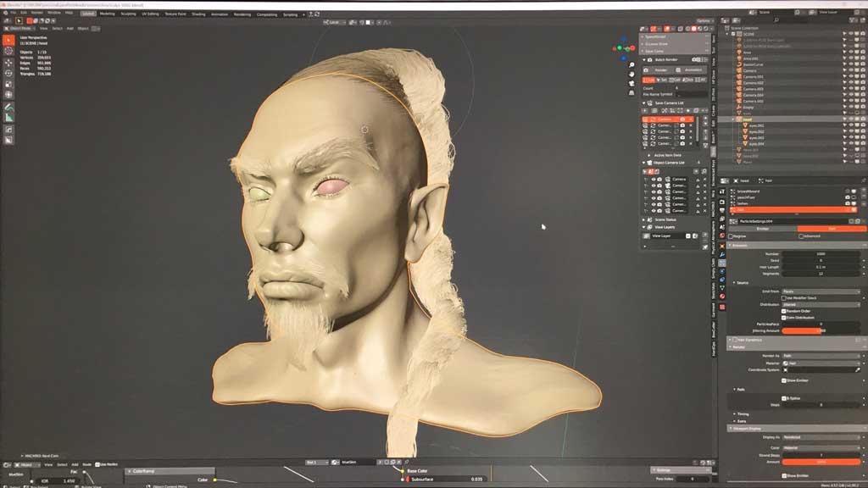Toggle visibility eye of head object

pos(851,119)
